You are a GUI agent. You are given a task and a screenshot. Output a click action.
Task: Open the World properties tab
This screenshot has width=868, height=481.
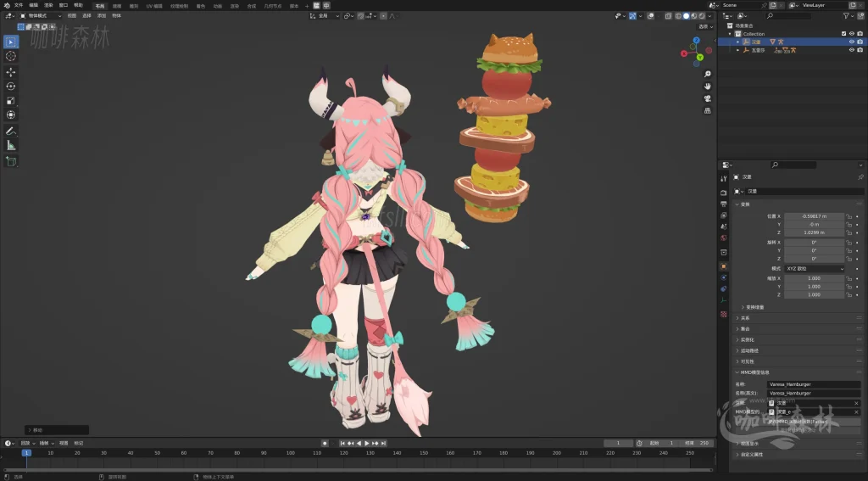[x=724, y=238]
